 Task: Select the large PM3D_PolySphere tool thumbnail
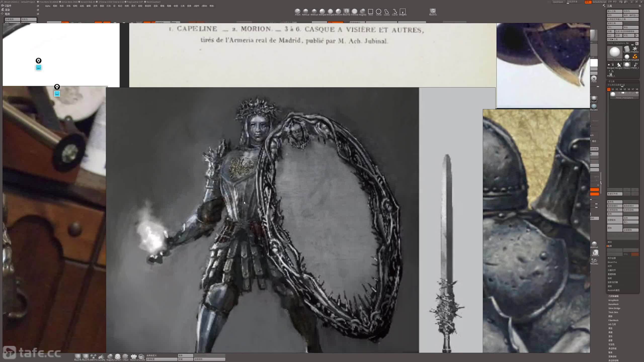coord(615,53)
